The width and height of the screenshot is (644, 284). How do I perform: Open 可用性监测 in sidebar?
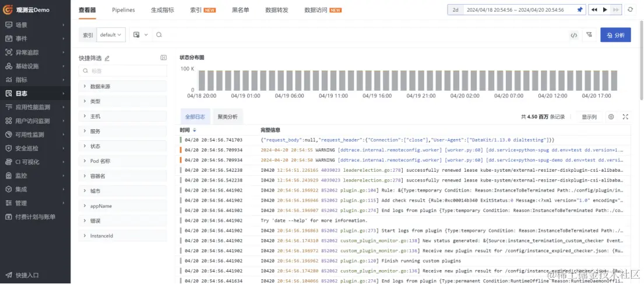(36, 134)
